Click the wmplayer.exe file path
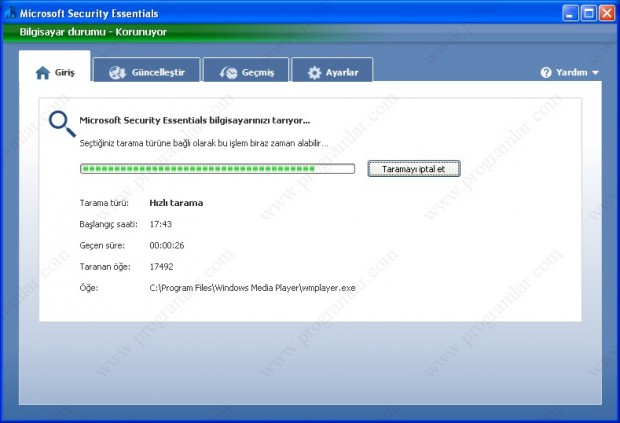This screenshot has height=423, width=620. coord(252,288)
